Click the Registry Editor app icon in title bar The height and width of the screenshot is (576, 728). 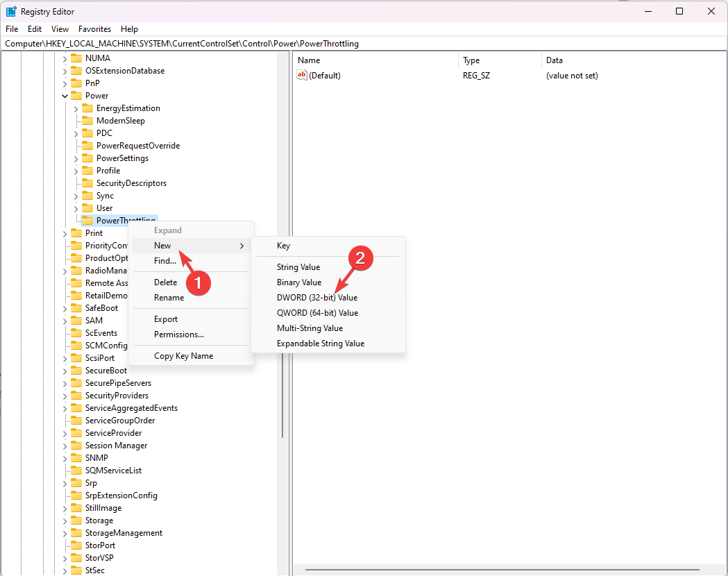(x=11, y=11)
